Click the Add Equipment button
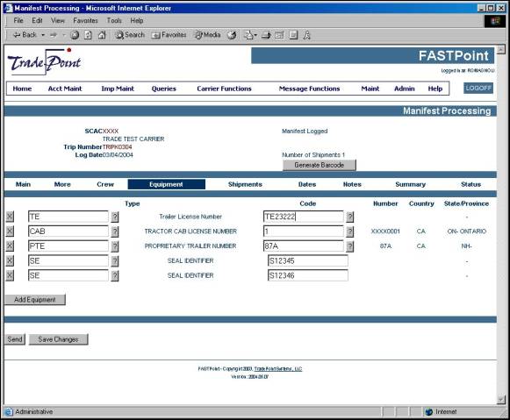The height and width of the screenshot is (420, 510). tap(35, 300)
